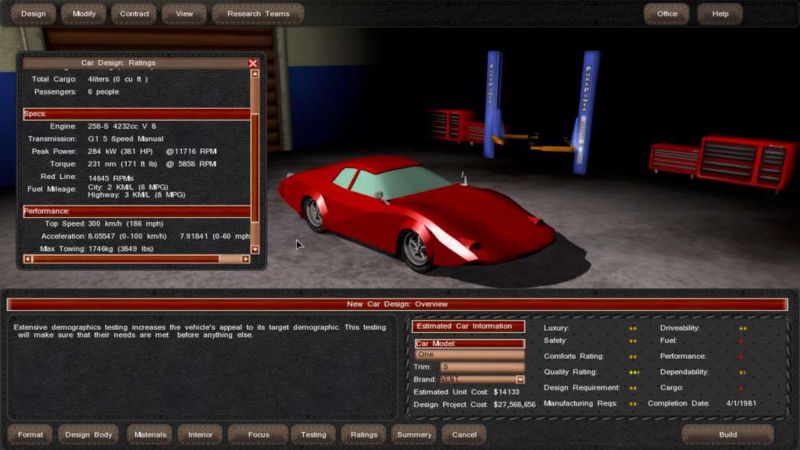Open the Help button
Screen dimensions: 800x450
pos(720,14)
